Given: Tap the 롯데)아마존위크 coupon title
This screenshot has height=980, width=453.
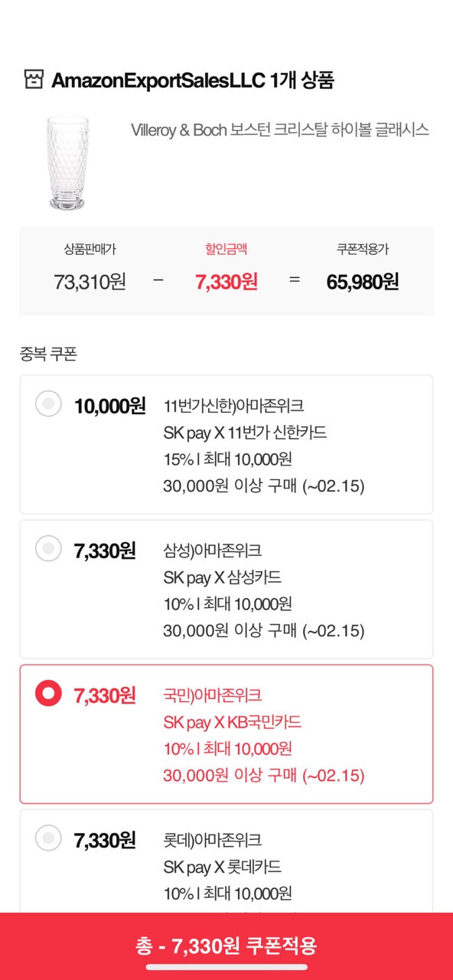Looking at the screenshot, I should click(213, 840).
